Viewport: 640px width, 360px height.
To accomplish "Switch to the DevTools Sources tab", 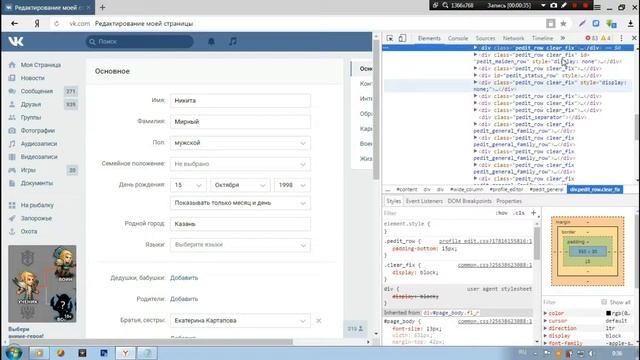I will 485,38.
